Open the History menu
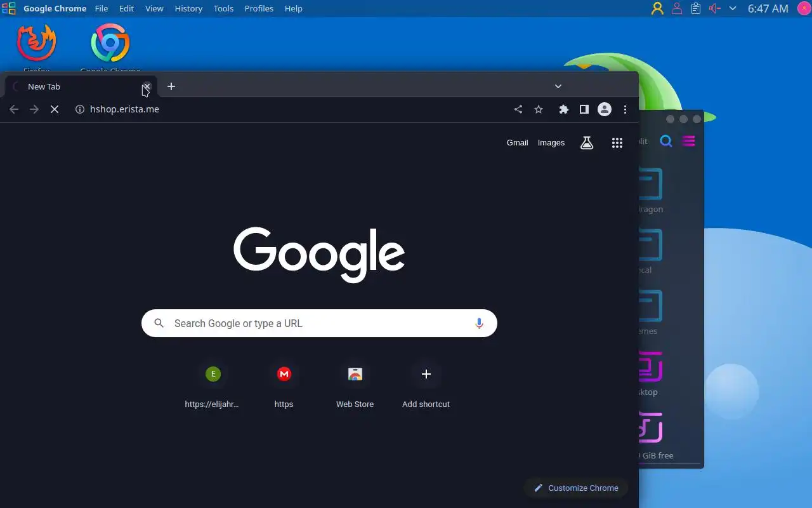 click(188, 8)
